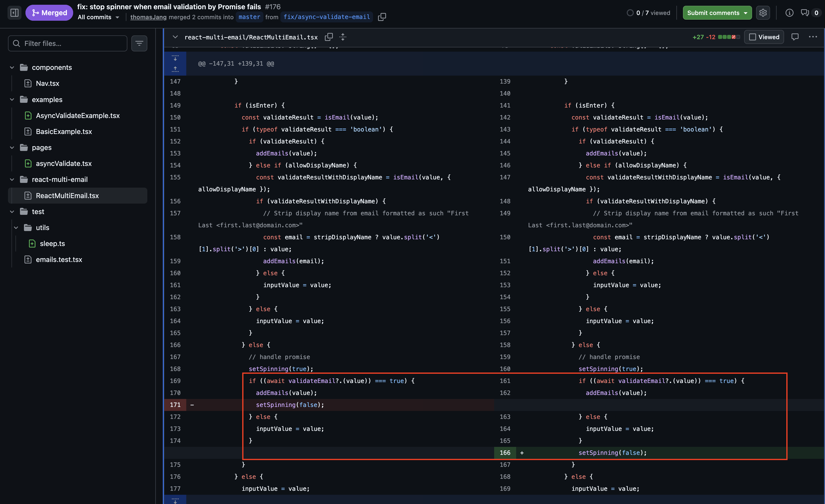Toggle the file tree sidebar panel icon

click(x=14, y=13)
